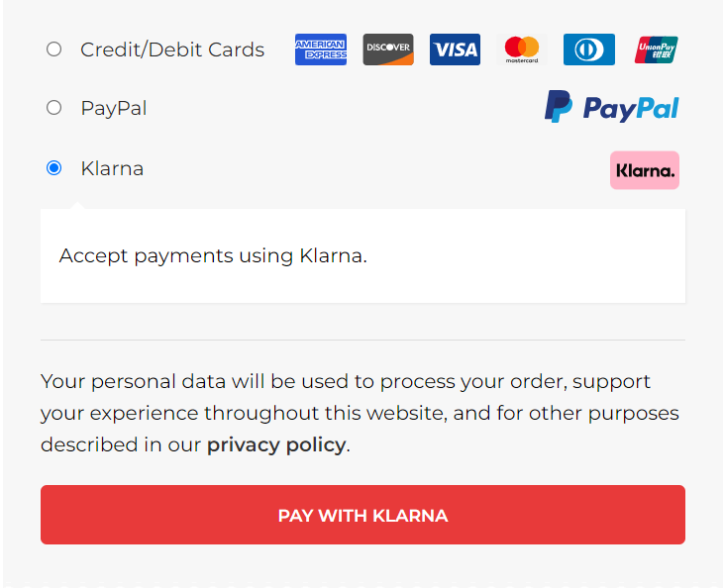This screenshot has height=588, width=724.
Task: Click the pink Klarna badge
Action: click(x=644, y=170)
